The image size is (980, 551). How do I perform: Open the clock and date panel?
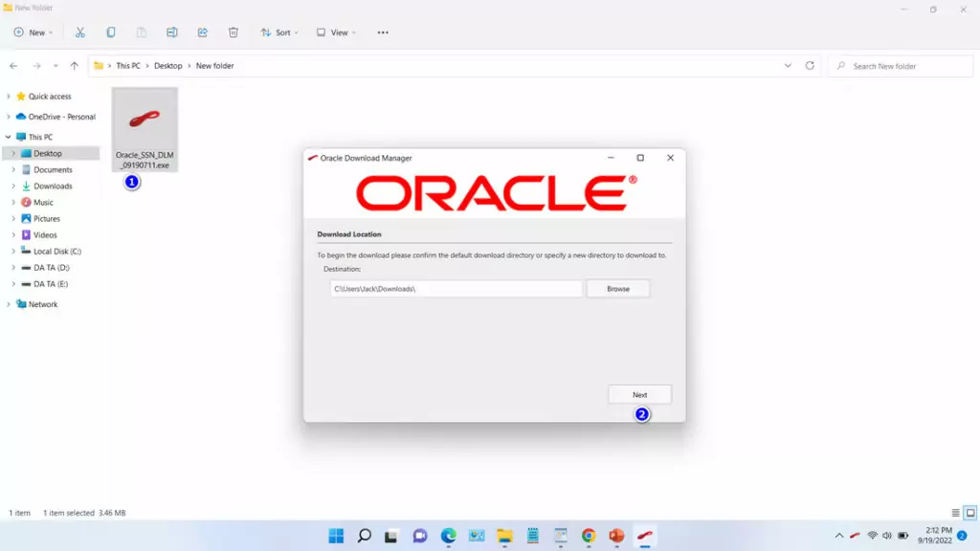935,536
